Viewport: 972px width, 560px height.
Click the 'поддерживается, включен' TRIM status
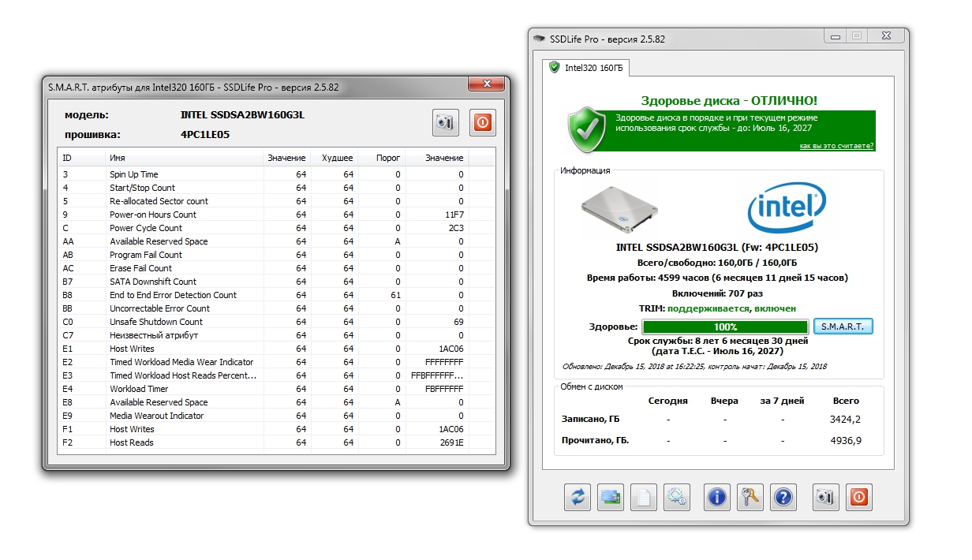(x=731, y=308)
